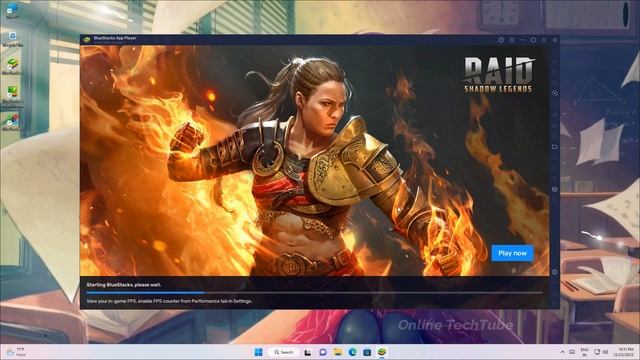
Task: Click the loading progress bar
Action: [314, 293]
